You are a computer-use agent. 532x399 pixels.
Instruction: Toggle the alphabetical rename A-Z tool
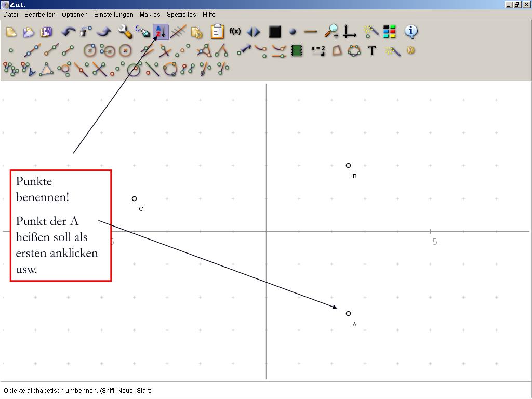161,32
